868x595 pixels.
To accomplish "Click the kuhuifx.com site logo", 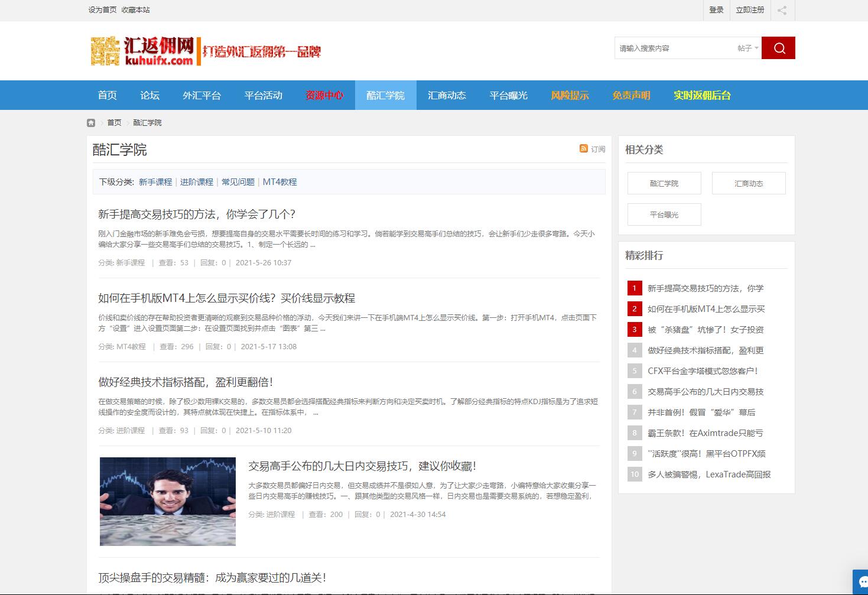I will click(142, 51).
